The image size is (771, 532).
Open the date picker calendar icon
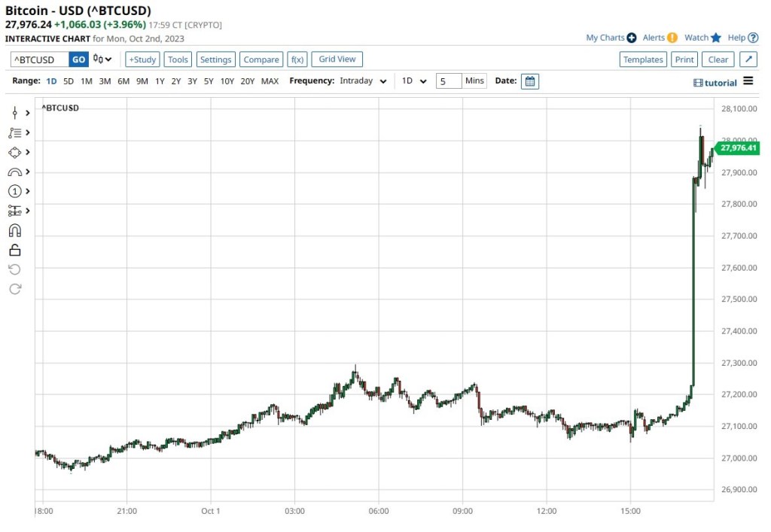pos(530,81)
